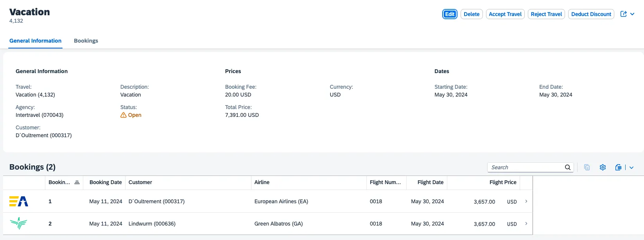This screenshot has width=644, height=240.
Task: Open booking 1 details chevron
Action: tap(526, 201)
